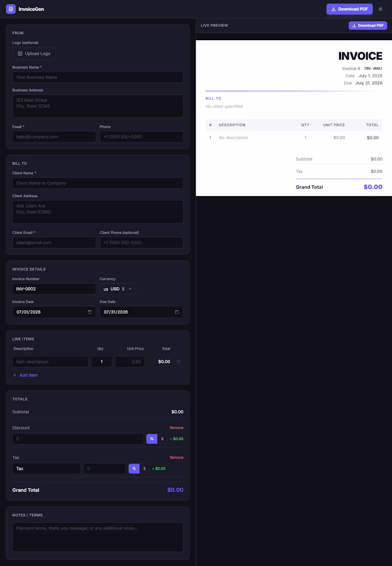Image resolution: width=392 pixels, height=566 pixels.
Task: Open the USD currency dropdown
Action: click(x=118, y=289)
